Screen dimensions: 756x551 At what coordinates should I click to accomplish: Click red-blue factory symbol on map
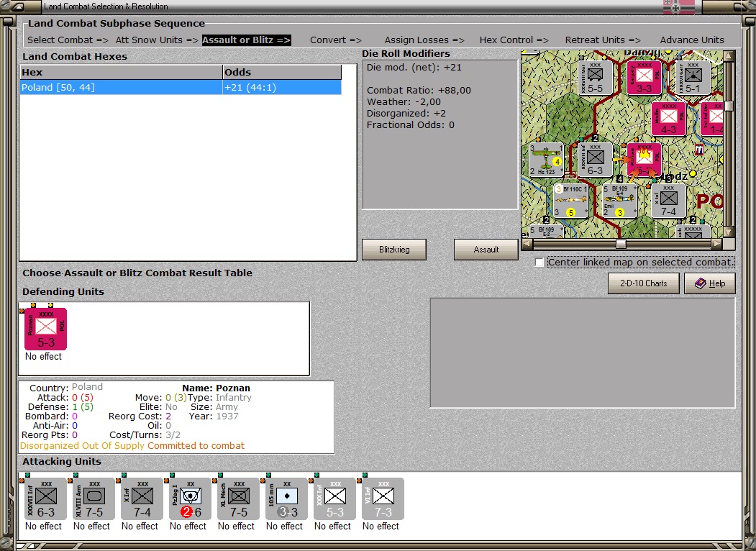click(699, 150)
